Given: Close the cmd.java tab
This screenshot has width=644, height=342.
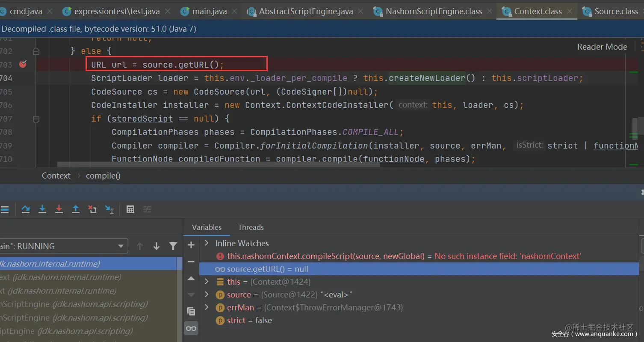Looking at the screenshot, I should click(x=50, y=12).
